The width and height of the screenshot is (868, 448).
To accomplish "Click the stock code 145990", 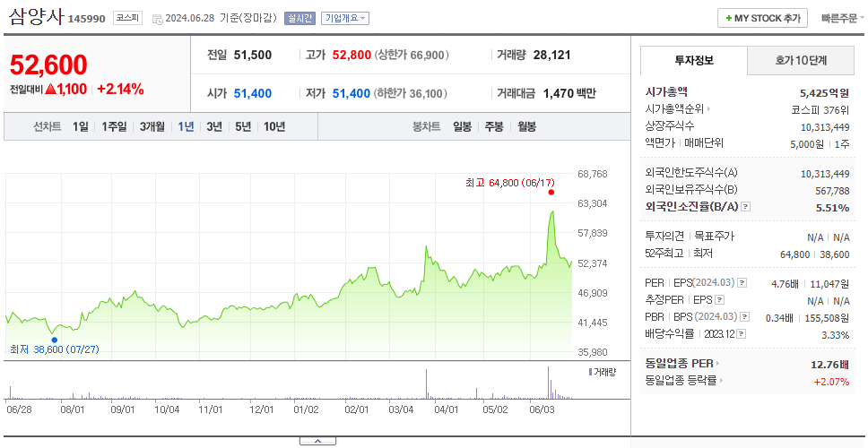I will click(86, 20).
